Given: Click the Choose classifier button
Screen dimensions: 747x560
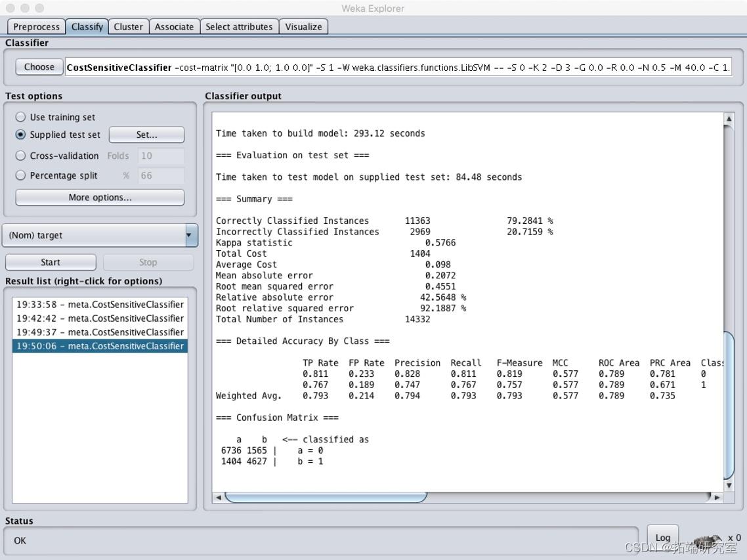Looking at the screenshot, I should pos(39,67).
